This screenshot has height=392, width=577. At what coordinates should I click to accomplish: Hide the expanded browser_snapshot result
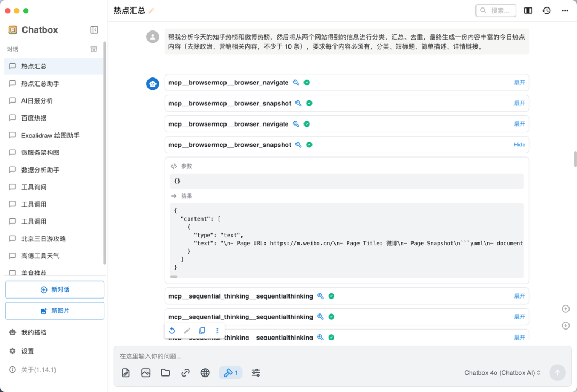pyautogui.click(x=519, y=145)
